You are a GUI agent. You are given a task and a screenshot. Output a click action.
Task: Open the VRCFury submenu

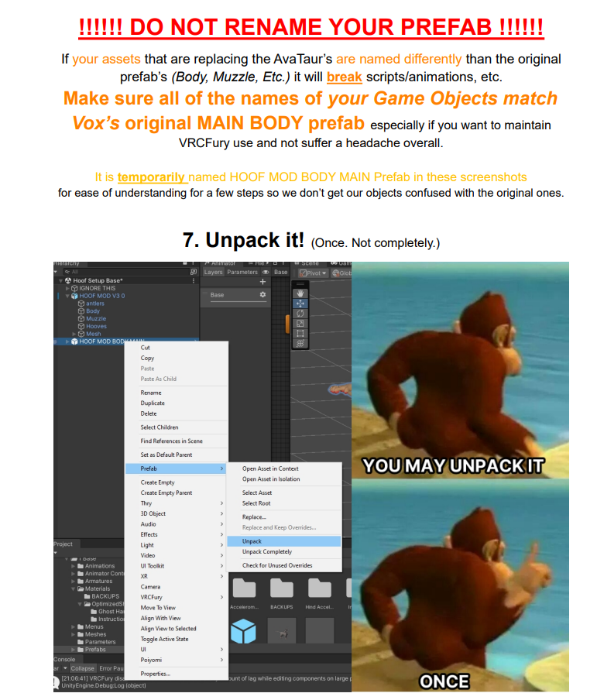coord(177,597)
